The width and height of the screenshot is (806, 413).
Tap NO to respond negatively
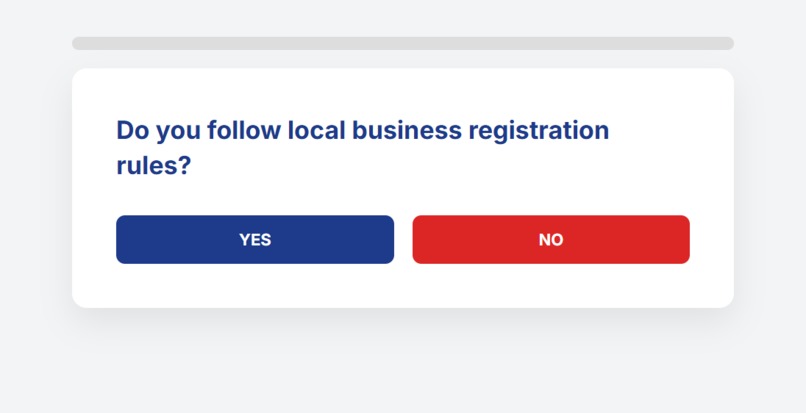coord(551,240)
